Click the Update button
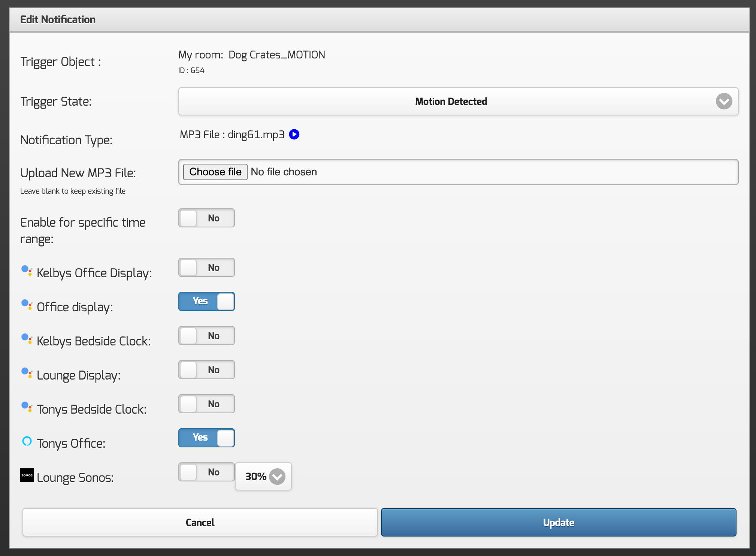 558,522
